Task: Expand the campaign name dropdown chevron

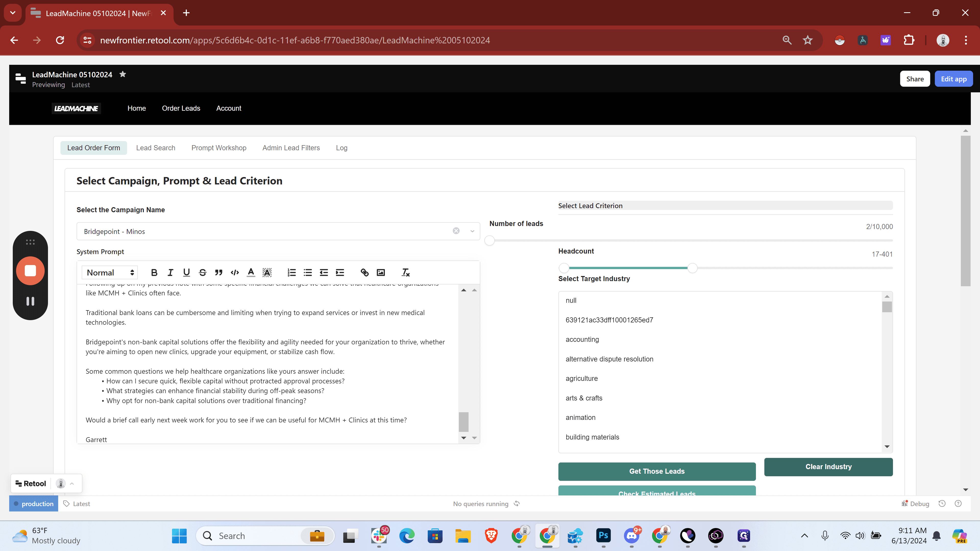Action: pyautogui.click(x=472, y=231)
